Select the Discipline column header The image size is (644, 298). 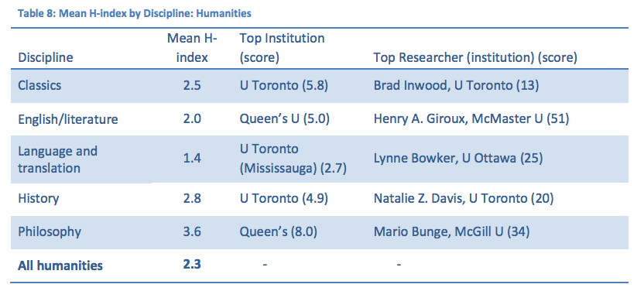click(x=46, y=58)
